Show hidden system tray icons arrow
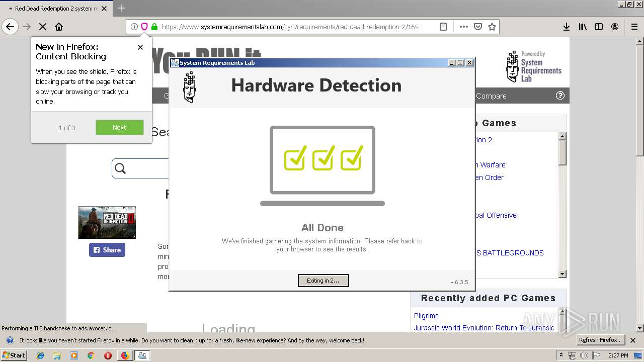644x362 pixels. point(561,355)
